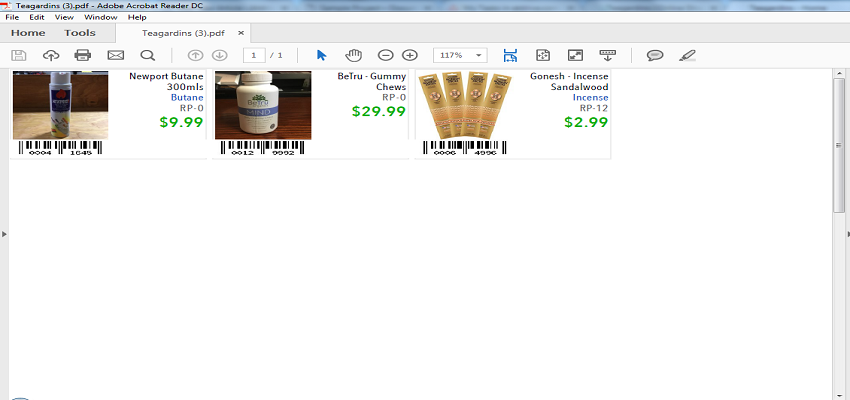This screenshot has height=400, width=850.
Task: Click the Gonesh - Incense Sandalwood title
Action: [569, 81]
